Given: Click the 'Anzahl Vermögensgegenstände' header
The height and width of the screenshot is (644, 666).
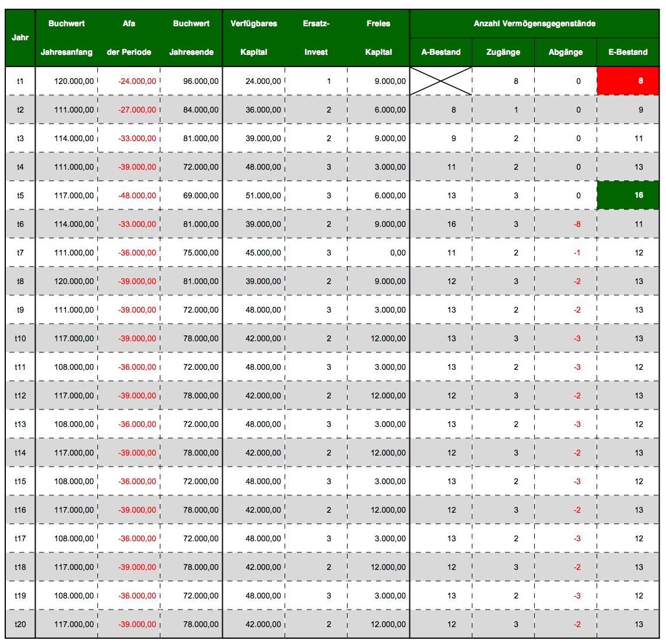Looking at the screenshot, I should click(534, 24).
